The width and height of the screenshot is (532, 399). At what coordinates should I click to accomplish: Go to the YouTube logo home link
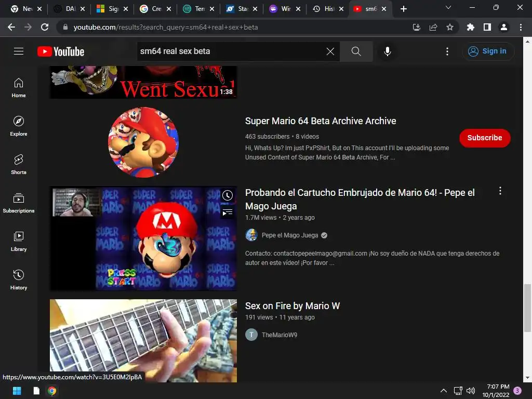(61, 51)
